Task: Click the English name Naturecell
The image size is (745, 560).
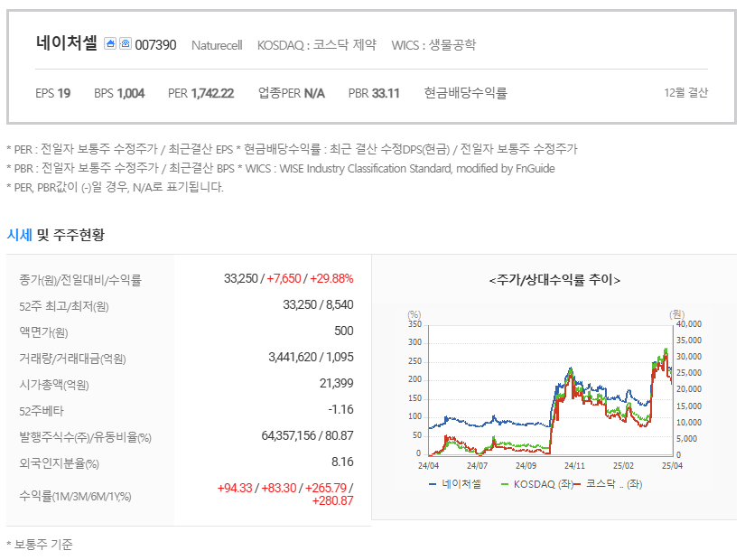Action: (217, 45)
